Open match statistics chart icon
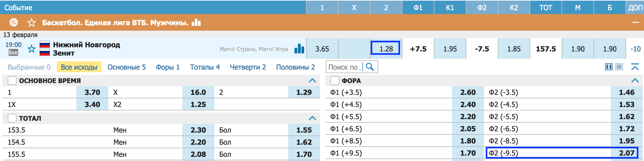The image size is (644, 161). click(299, 49)
